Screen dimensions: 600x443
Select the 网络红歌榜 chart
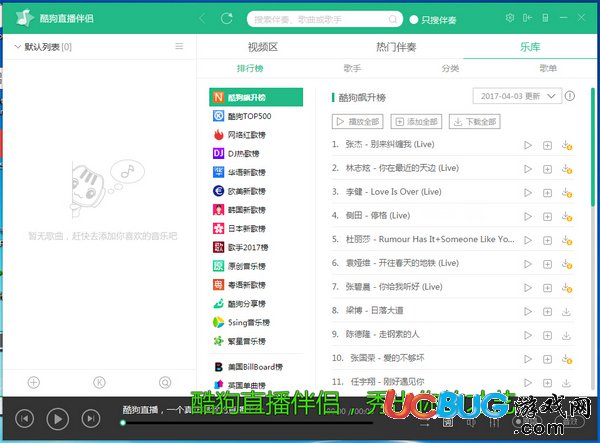tap(256, 135)
